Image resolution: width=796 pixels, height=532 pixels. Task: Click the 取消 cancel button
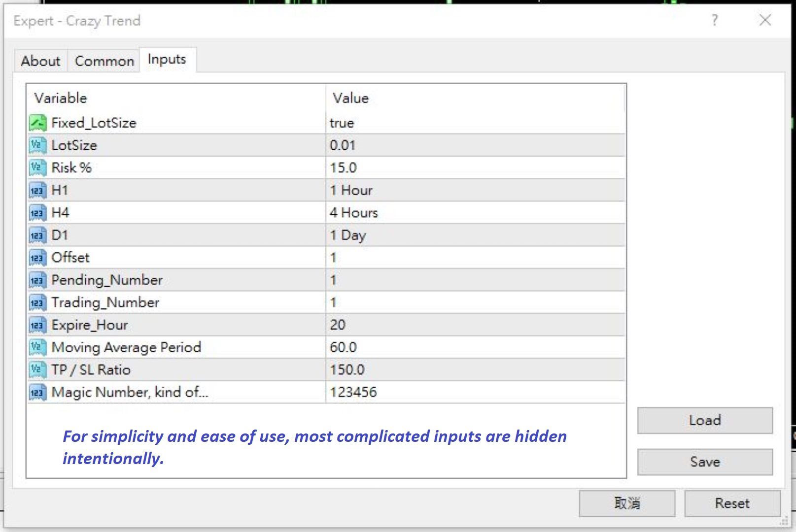coord(627,503)
